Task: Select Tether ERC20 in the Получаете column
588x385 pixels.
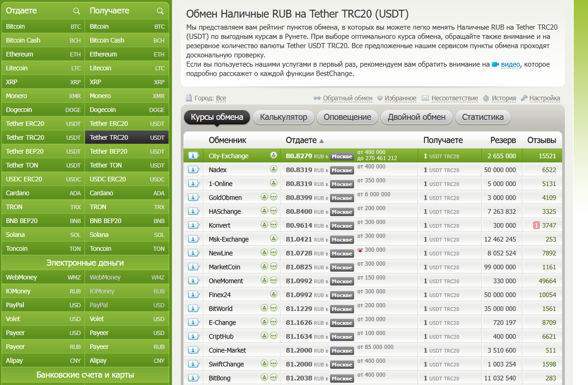Action: 127,124
